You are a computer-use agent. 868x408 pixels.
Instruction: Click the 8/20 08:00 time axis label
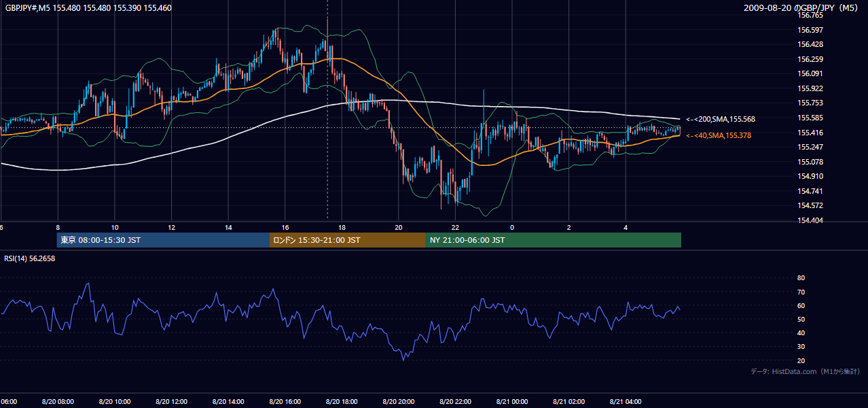click(58, 402)
